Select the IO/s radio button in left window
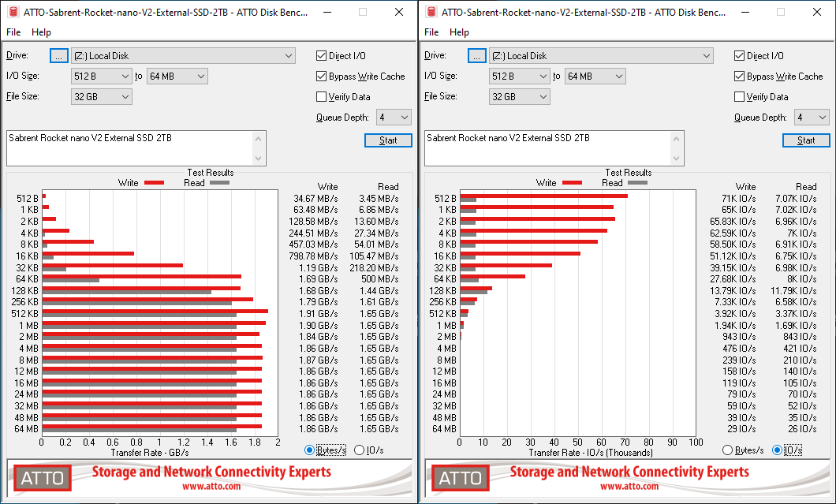 click(x=360, y=450)
